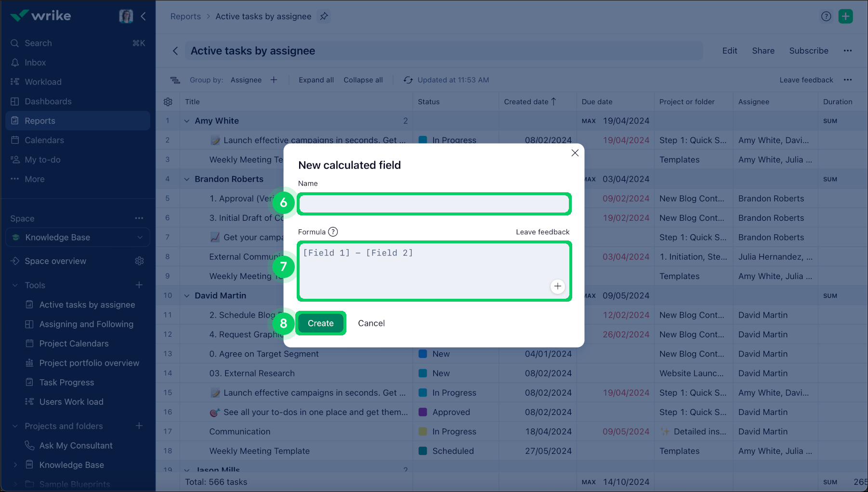Click the green plus create button

[x=845, y=16]
